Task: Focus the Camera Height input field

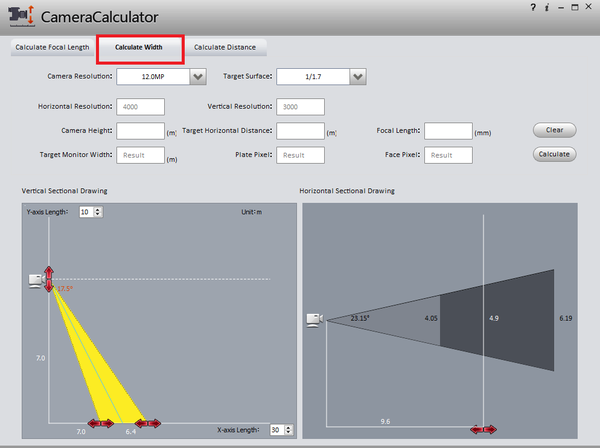Action: pyautogui.click(x=140, y=131)
